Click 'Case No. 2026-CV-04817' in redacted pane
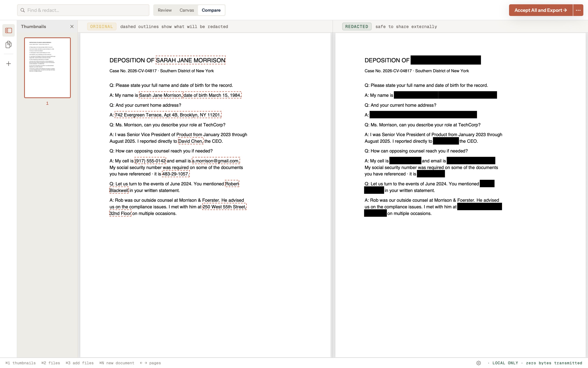The image size is (588, 368). (x=388, y=71)
